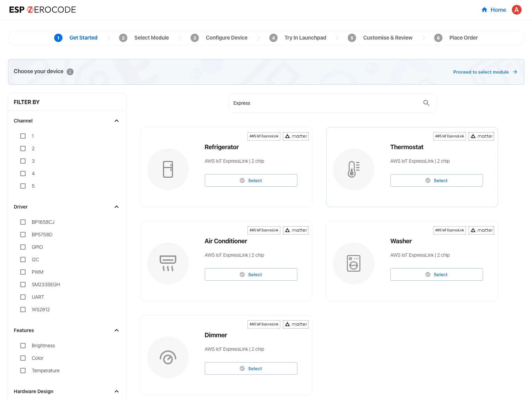Viewport: 532px width, 399px height.
Task: Collapse the Driver filter section
Action: click(117, 207)
